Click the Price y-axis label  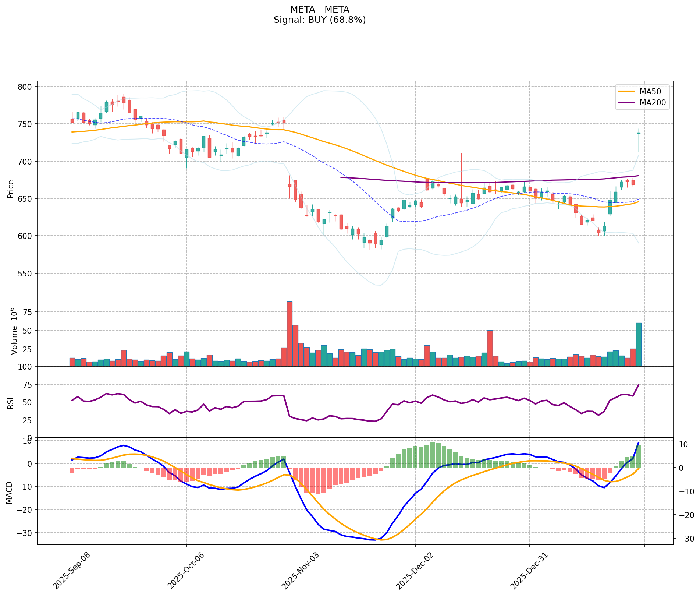[11, 189]
